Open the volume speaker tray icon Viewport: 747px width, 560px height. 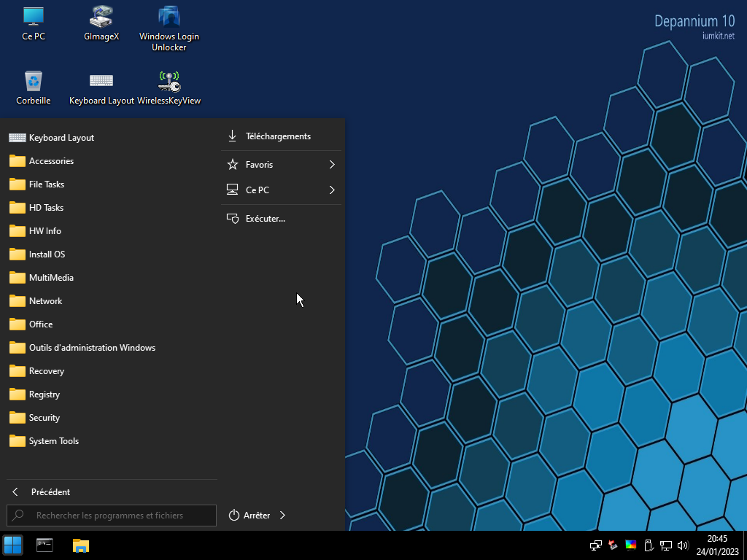pos(683,545)
